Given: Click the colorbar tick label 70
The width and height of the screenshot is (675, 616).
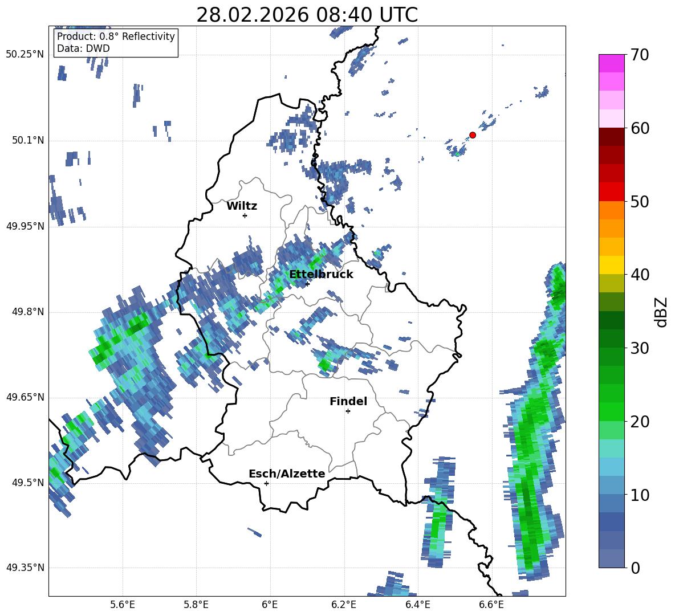Looking at the screenshot, I should click(x=640, y=55).
